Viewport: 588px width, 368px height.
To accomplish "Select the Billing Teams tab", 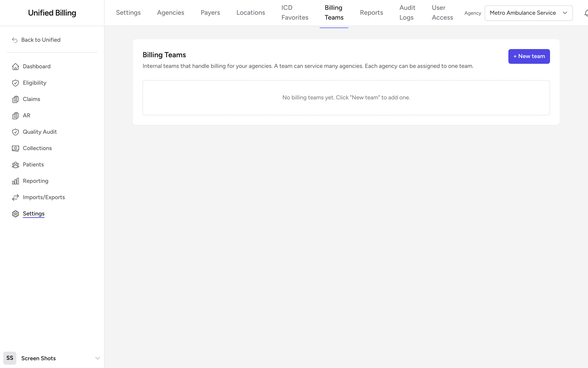I will [334, 13].
